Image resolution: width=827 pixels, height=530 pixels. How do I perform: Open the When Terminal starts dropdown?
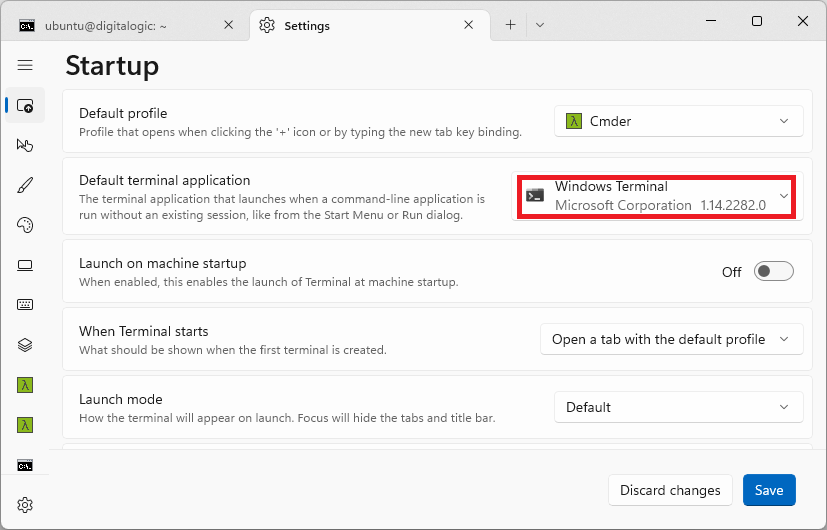point(672,339)
